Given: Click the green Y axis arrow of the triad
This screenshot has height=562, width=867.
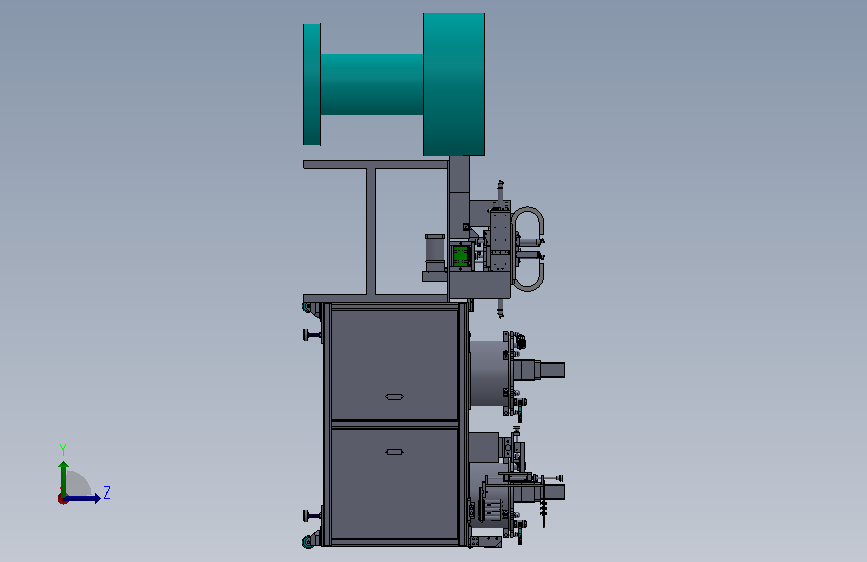Looking at the screenshot, I should pyautogui.click(x=63, y=478).
